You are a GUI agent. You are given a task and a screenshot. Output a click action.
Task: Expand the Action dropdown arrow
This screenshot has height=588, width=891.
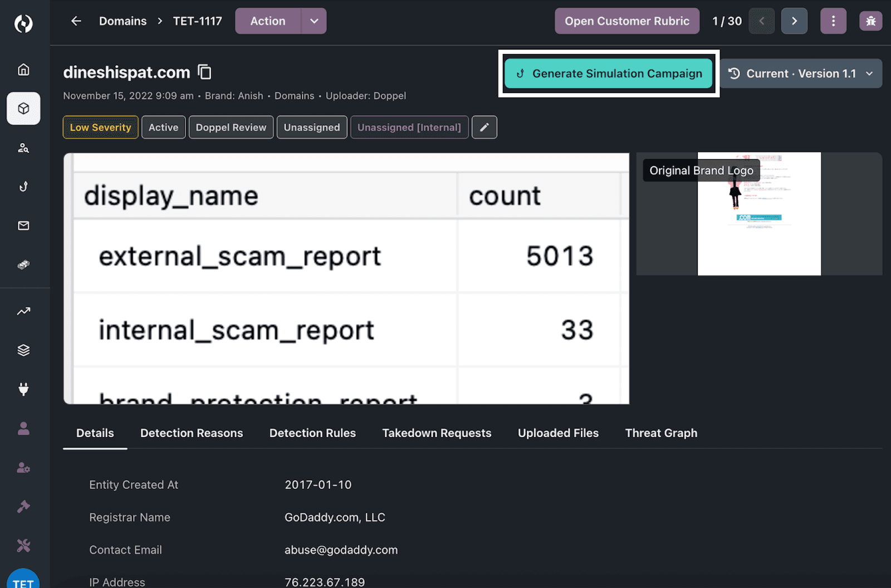[314, 21]
